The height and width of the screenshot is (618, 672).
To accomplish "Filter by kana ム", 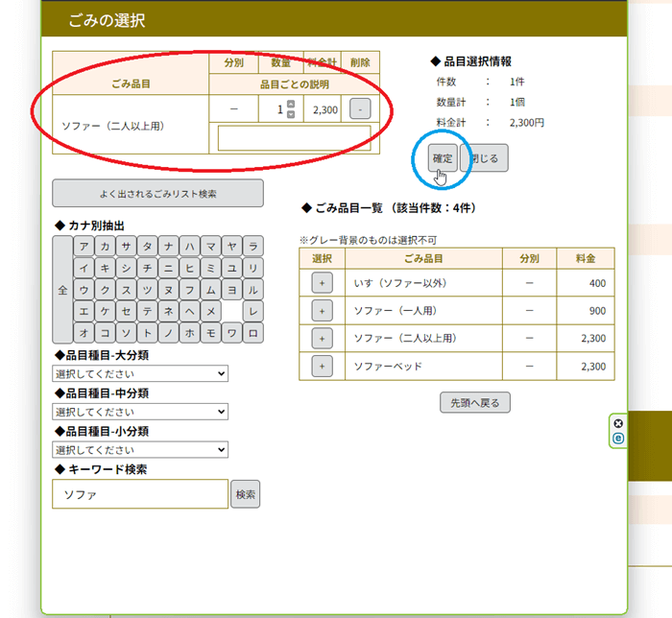I will coord(211,290).
